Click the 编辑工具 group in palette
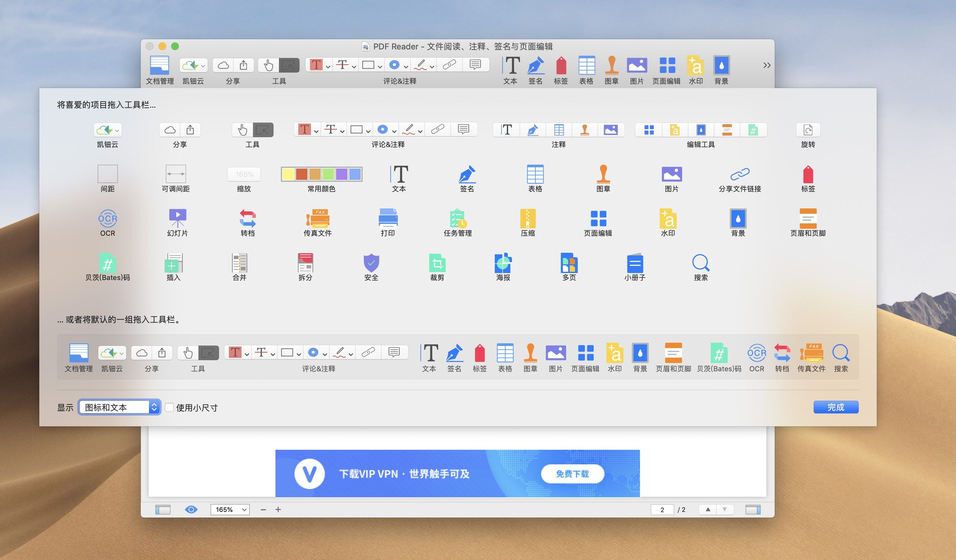Image resolution: width=956 pixels, height=560 pixels. 701,130
